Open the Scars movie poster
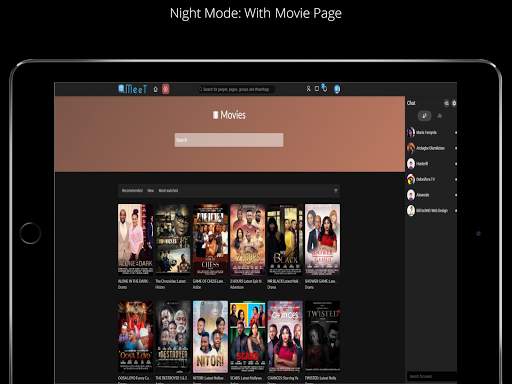This screenshot has width=512, height=384. [x=248, y=337]
